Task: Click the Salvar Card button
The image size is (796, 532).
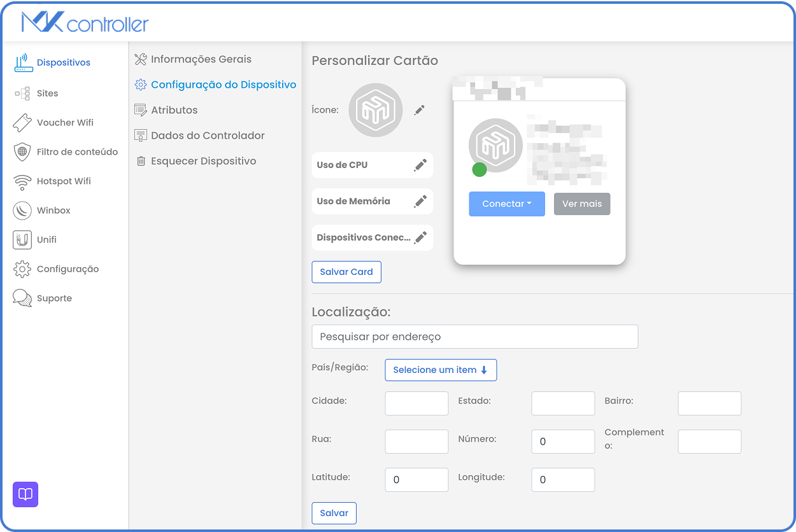Action: coord(346,272)
